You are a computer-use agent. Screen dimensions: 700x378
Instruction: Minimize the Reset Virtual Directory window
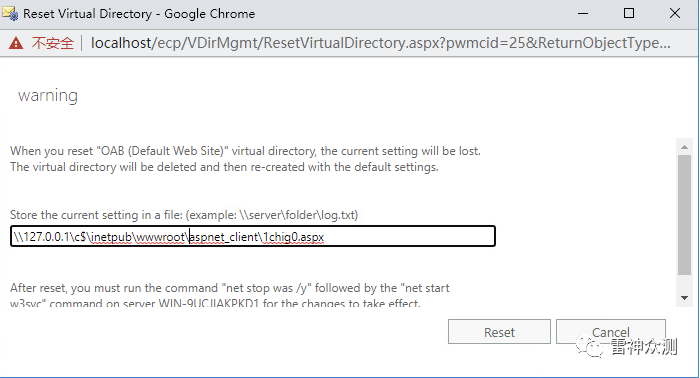tap(583, 13)
